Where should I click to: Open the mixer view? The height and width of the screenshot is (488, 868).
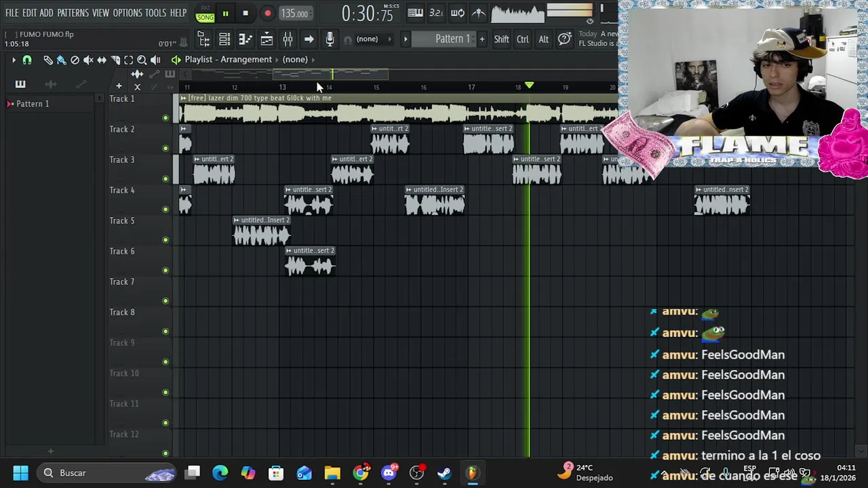point(288,39)
